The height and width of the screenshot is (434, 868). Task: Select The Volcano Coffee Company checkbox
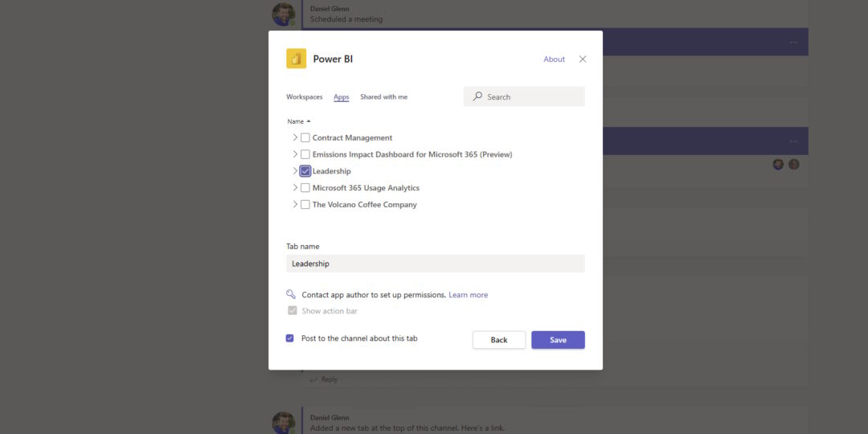[305, 205]
